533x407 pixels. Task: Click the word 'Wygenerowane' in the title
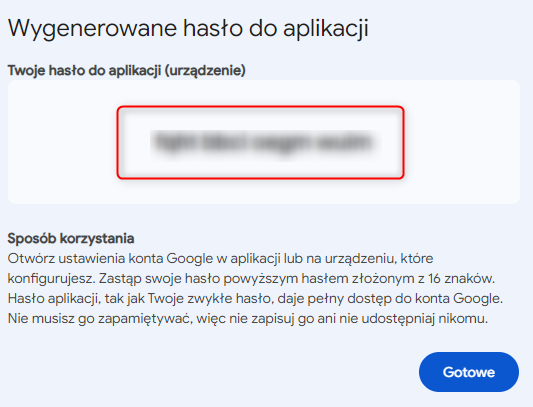tap(92, 29)
